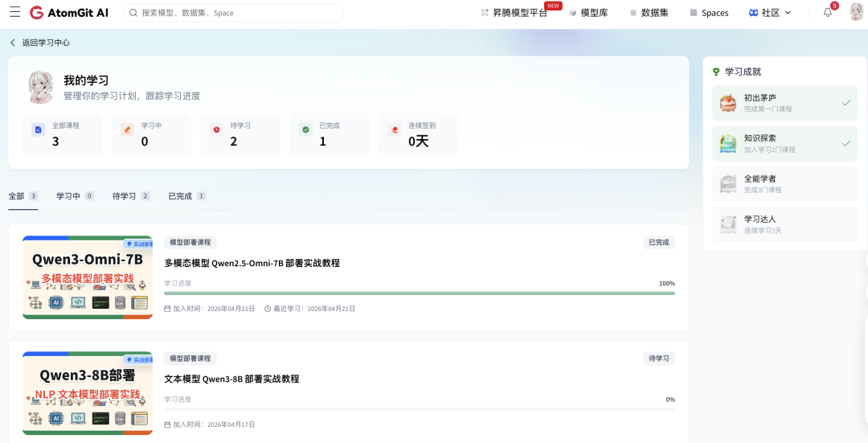868x443 pixels.
Task: Click the AtomGit AI logo
Action: [69, 12]
